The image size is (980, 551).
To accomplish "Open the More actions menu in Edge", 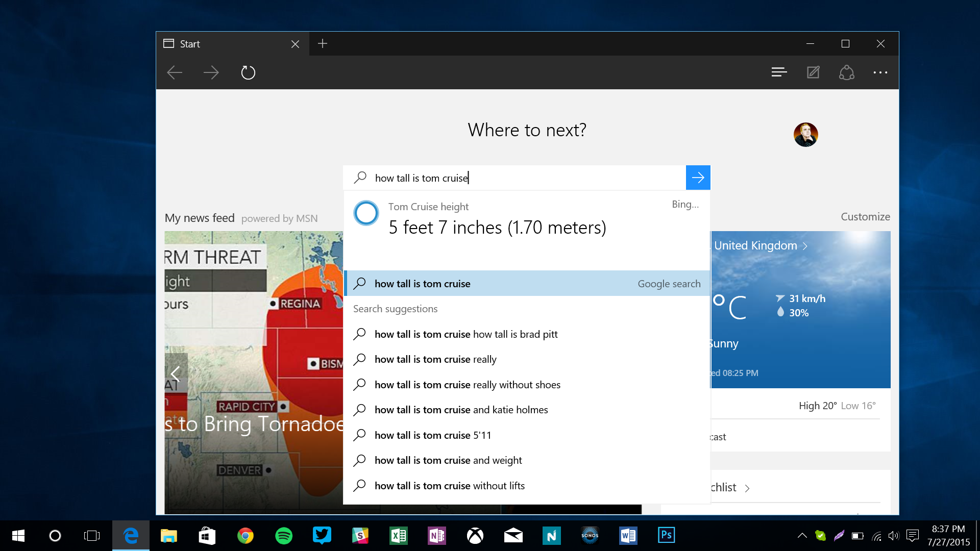I will click(880, 72).
